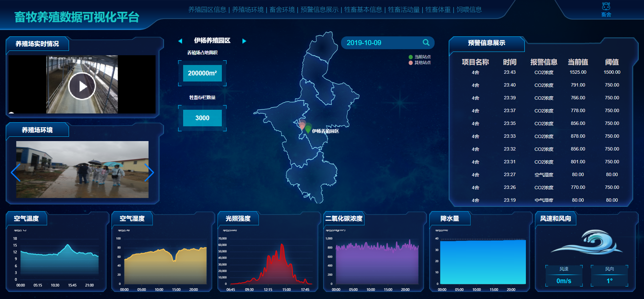Viewport: 644px width, 299px height.
Task: Click the search magnifier icon beside date
Action: [x=426, y=43]
